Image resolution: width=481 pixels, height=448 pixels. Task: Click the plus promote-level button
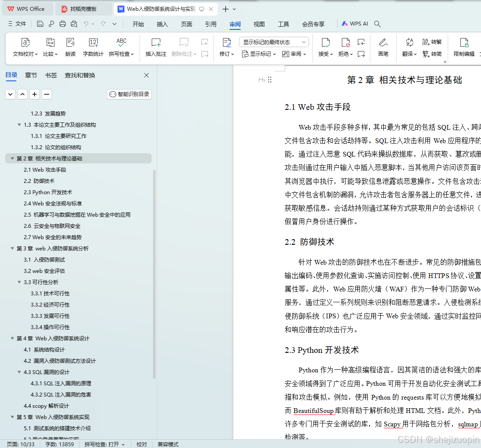(x=35, y=94)
